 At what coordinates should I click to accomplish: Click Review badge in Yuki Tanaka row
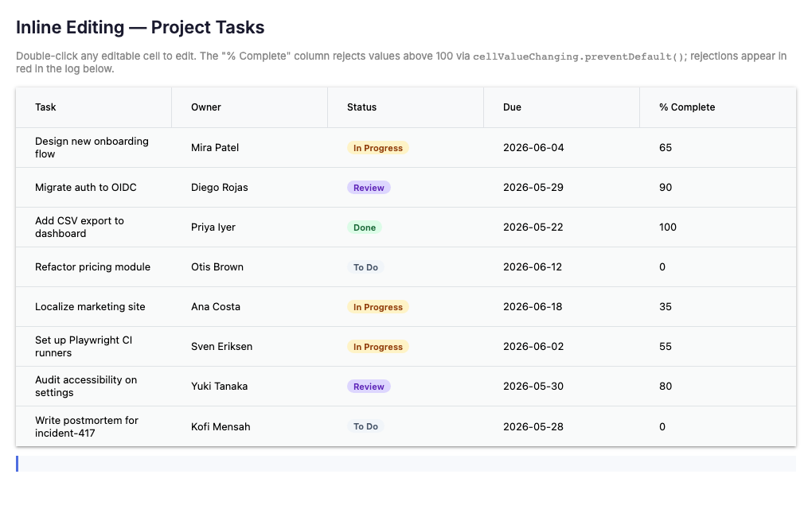click(369, 387)
